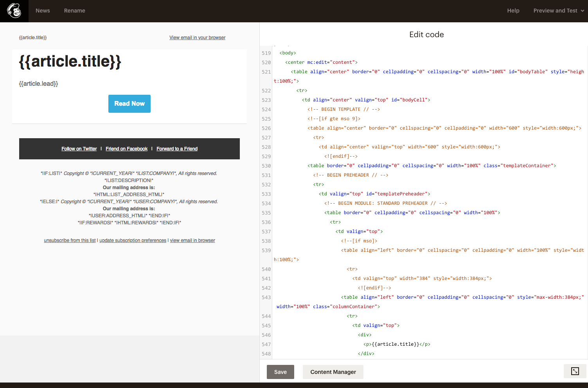The image size is (588, 388).
Task: Select the large article.title heading in preview
Action: (x=70, y=61)
